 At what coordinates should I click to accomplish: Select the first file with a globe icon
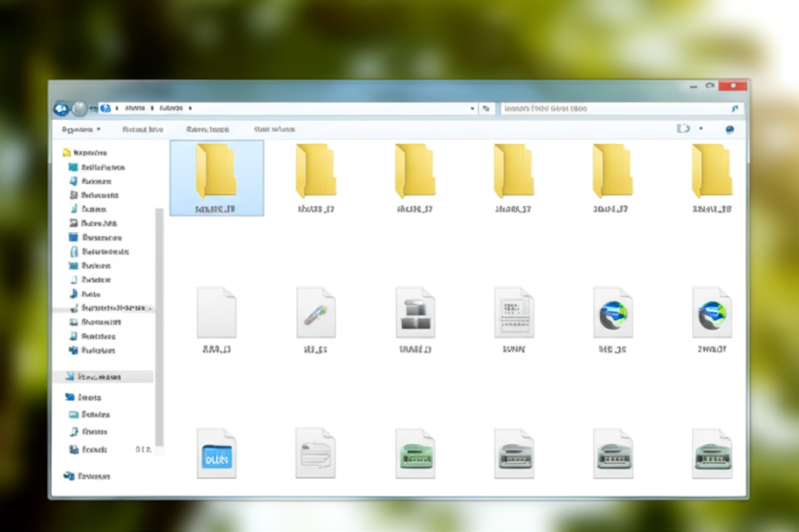[x=613, y=313]
